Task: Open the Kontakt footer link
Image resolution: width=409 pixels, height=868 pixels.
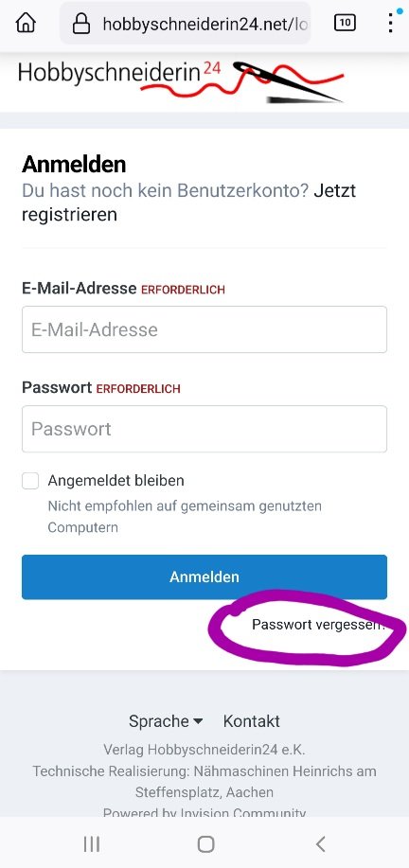Action: point(251,721)
